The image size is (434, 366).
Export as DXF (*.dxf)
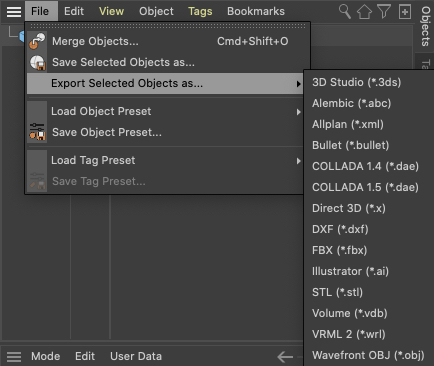point(369,229)
